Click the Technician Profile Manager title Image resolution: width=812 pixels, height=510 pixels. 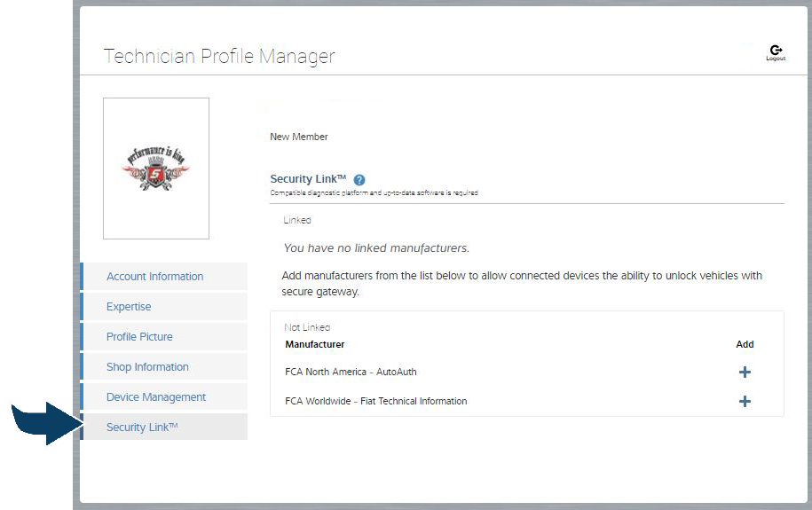point(219,57)
